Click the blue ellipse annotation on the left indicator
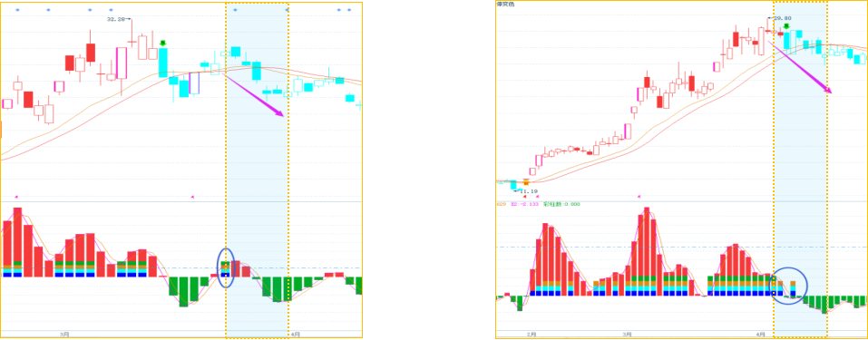Screen dimensions: 868x340 pyautogui.click(x=225, y=268)
